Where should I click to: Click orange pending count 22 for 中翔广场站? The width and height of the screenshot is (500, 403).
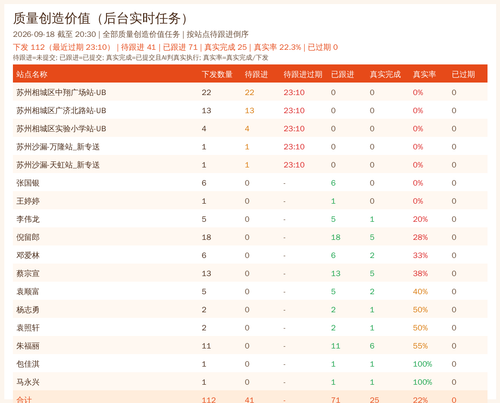(x=249, y=92)
